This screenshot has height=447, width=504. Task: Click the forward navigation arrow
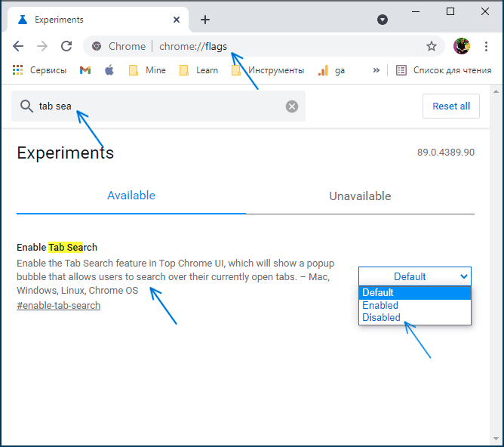pyautogui.click(x=42, y=46)
